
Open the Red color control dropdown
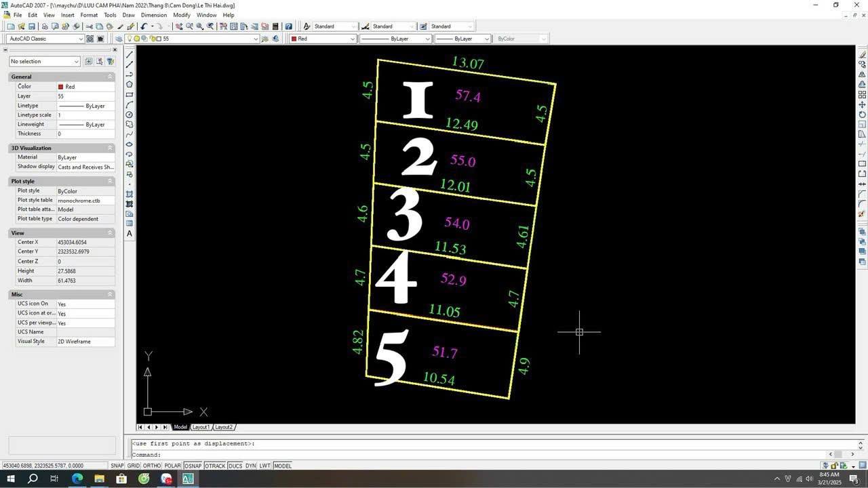click(353, 39)
